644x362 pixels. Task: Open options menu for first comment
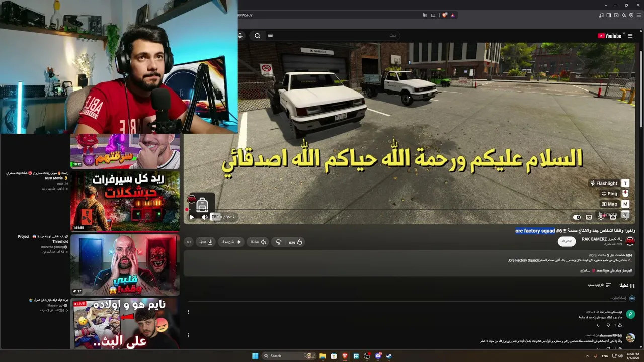[189, 312]
